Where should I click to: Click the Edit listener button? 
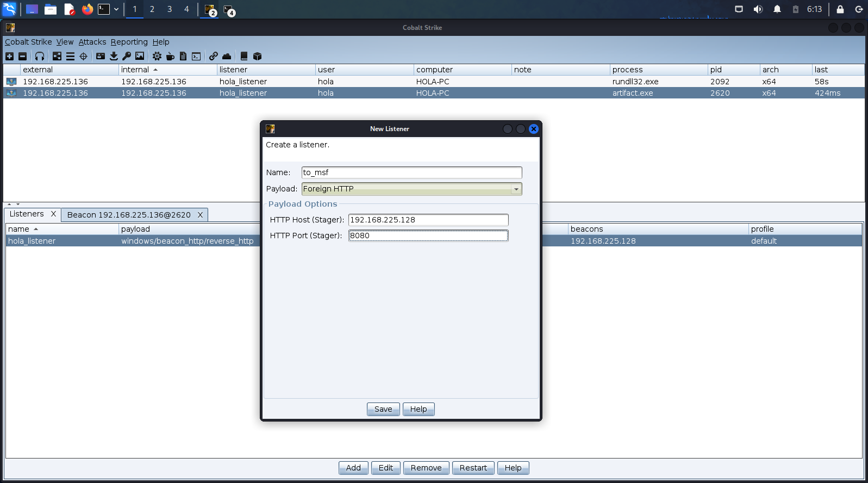(386, 468)
